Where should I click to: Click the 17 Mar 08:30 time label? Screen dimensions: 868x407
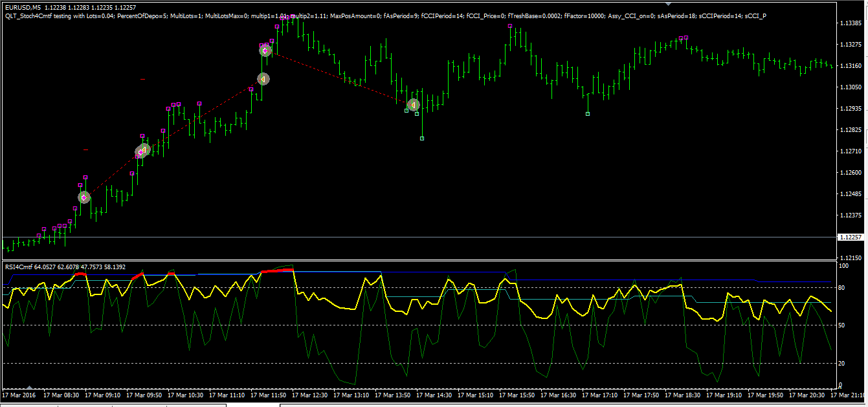(x=61, y=395)
